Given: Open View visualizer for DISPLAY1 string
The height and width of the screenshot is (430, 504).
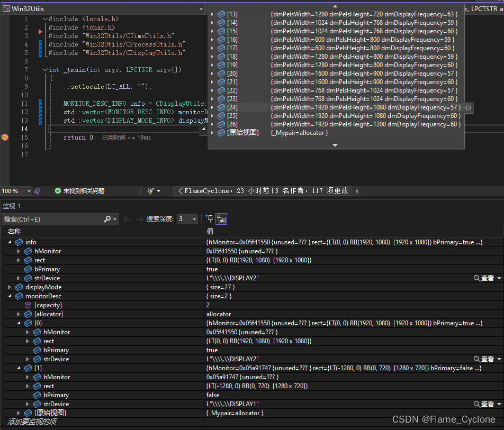Looking at the screenshot, I should coord(484,404).
